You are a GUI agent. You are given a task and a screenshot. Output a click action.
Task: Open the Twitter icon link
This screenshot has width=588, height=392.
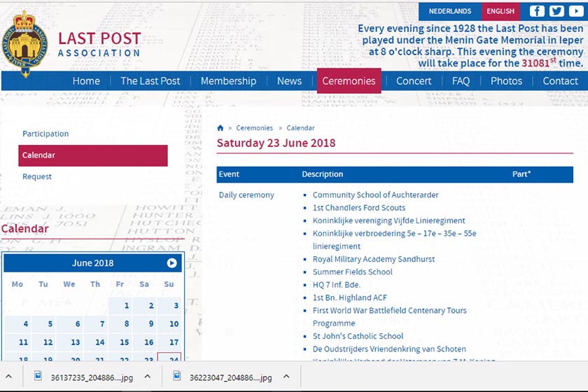[556, 11]
